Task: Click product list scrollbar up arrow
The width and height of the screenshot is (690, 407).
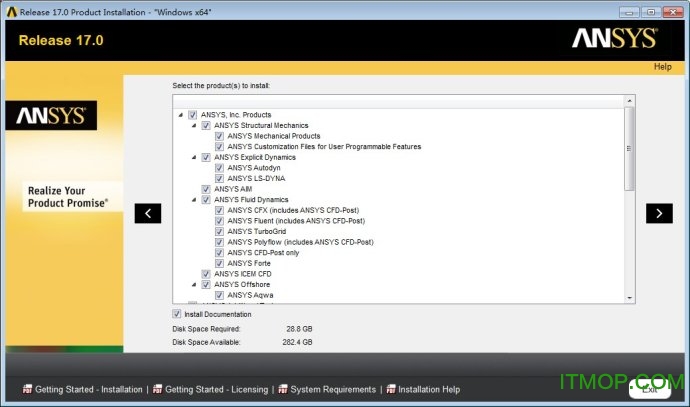Action: click(x=629, y=101)
